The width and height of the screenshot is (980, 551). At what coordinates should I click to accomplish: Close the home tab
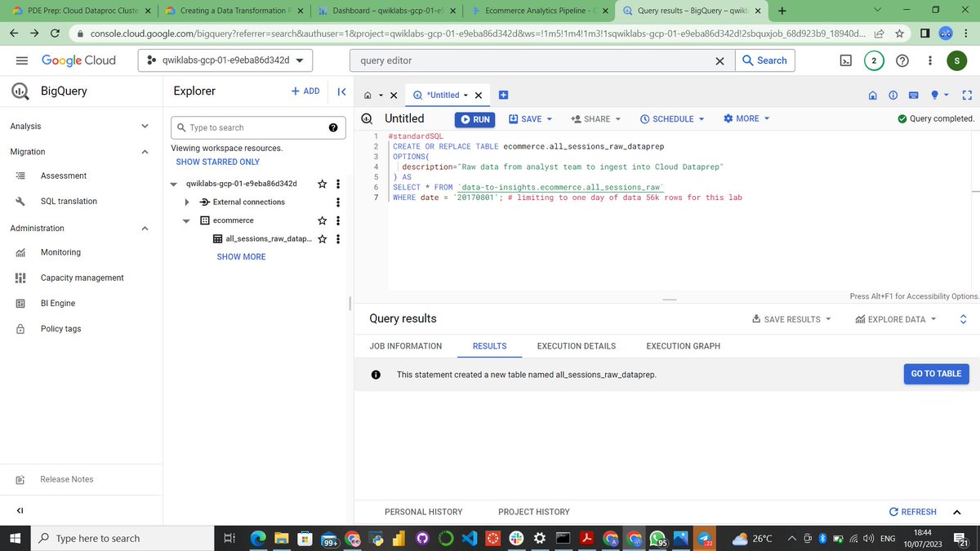click(x=393, y=95)
